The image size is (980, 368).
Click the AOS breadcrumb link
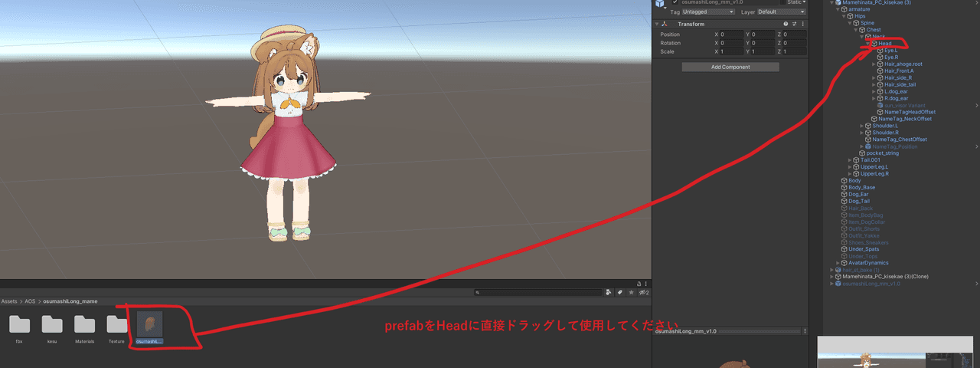(x=30, y=301)
